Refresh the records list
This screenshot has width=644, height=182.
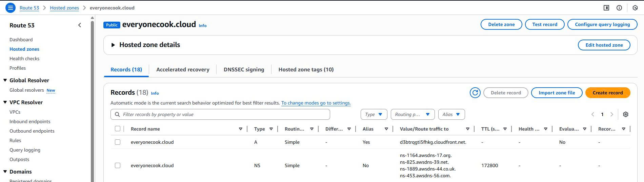click(475, 93)
